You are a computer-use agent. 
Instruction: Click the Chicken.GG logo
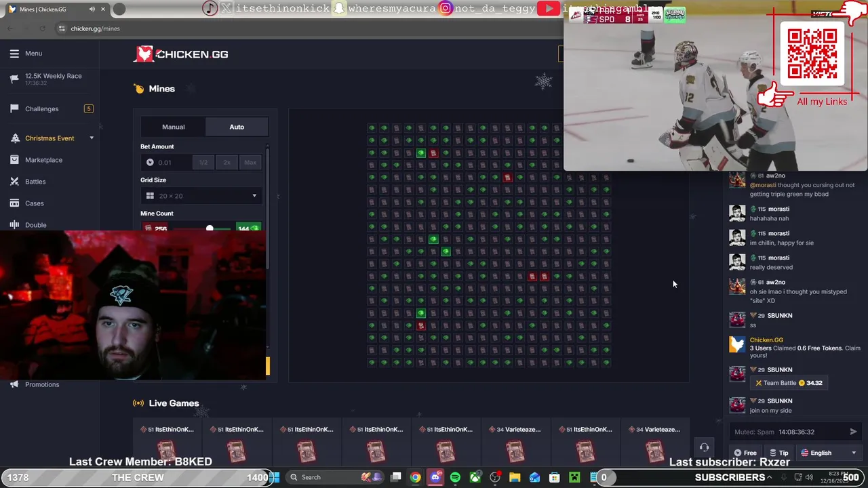click(181, 54)
